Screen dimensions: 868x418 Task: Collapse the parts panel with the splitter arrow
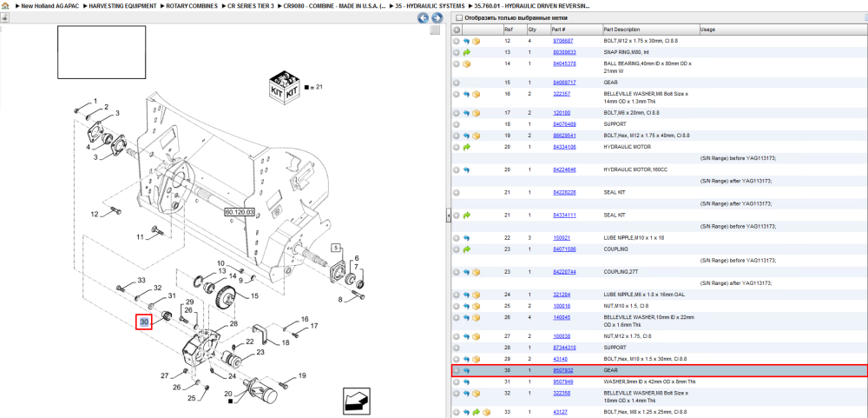pos(449,216)
